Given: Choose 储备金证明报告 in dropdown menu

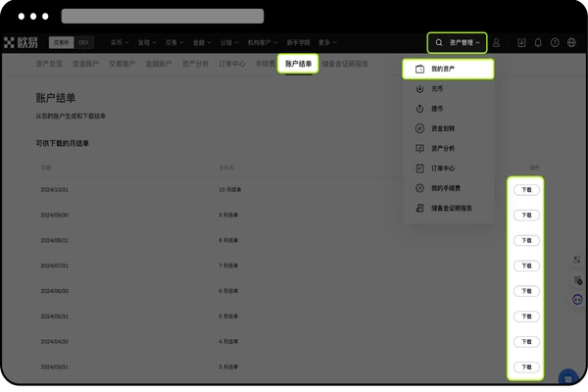Looking at the screenshot, I should [448, 208].
